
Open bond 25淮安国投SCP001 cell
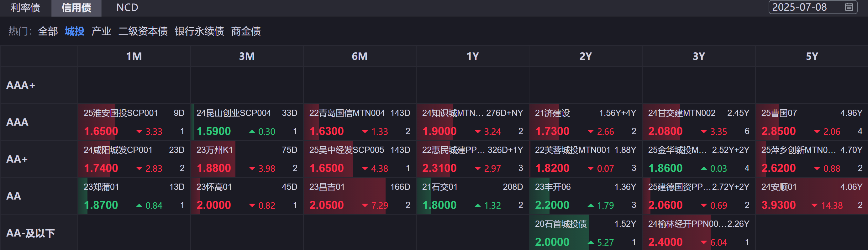coord(134,122)
